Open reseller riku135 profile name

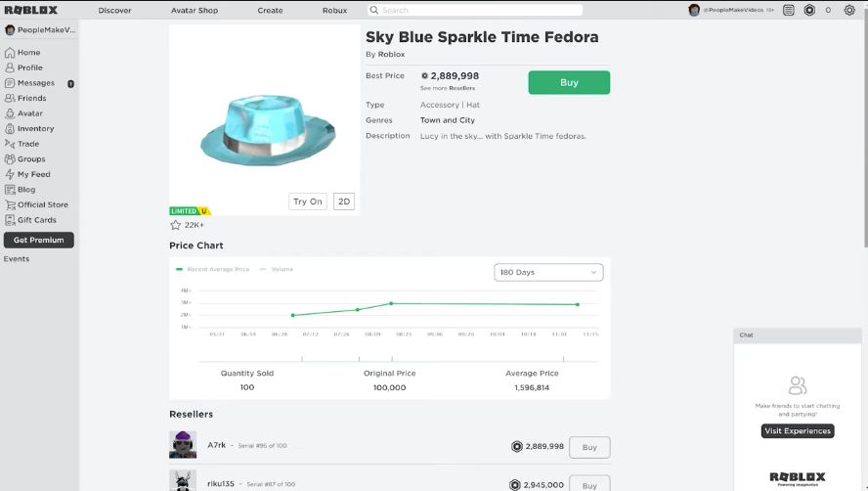[x=221, y=484]
